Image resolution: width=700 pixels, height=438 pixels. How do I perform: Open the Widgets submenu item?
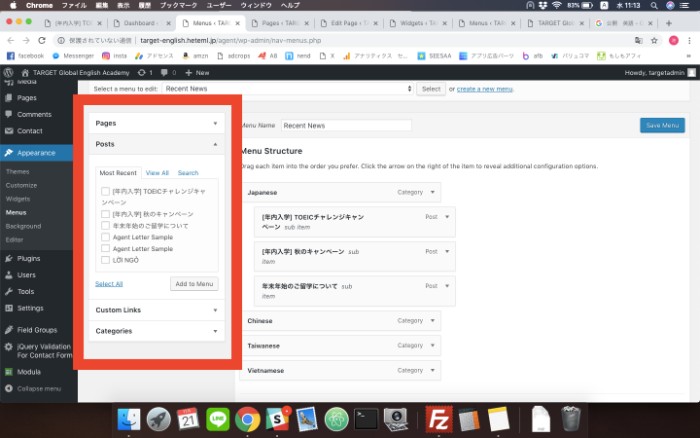17,199
